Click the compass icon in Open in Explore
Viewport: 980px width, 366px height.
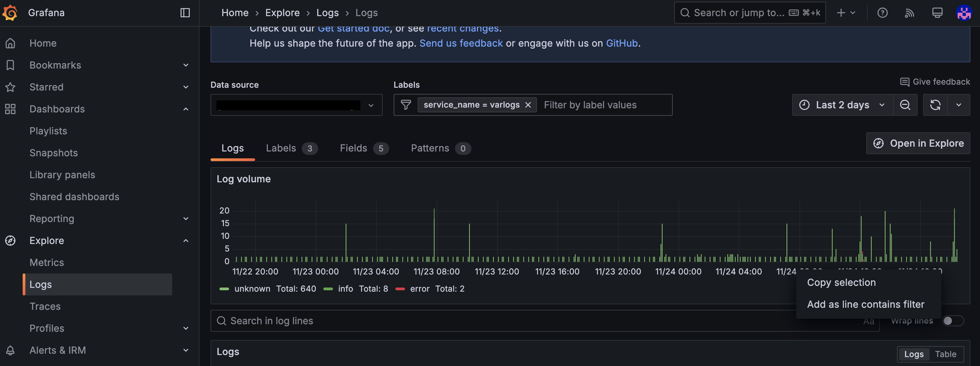[x=878, y=143]
